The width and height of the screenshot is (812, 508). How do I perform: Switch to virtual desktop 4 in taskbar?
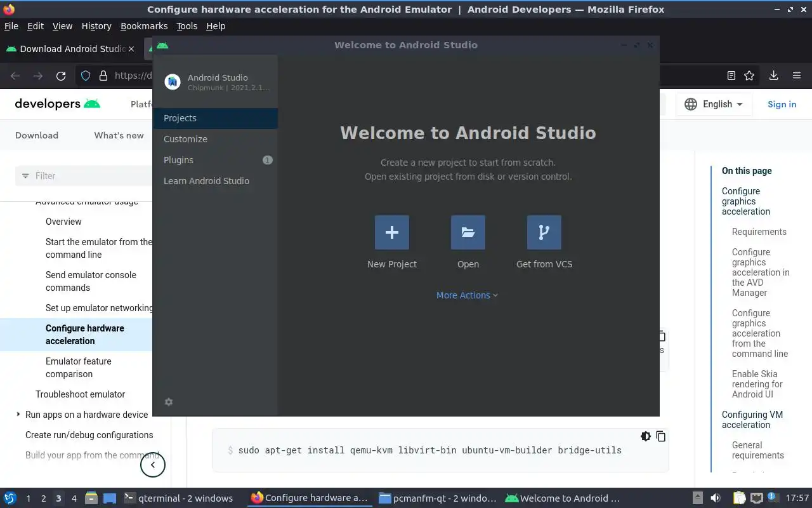click(x=74, y=498)
